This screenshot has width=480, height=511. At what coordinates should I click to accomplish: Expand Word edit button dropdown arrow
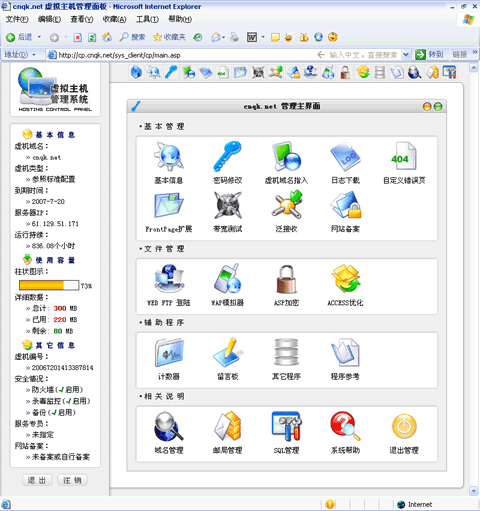coord(263,37)
